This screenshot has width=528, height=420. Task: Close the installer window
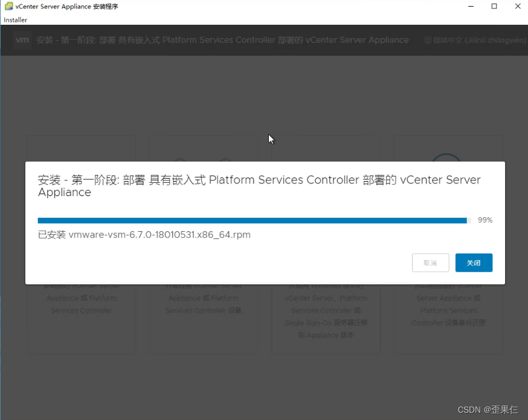coord(518,6)
